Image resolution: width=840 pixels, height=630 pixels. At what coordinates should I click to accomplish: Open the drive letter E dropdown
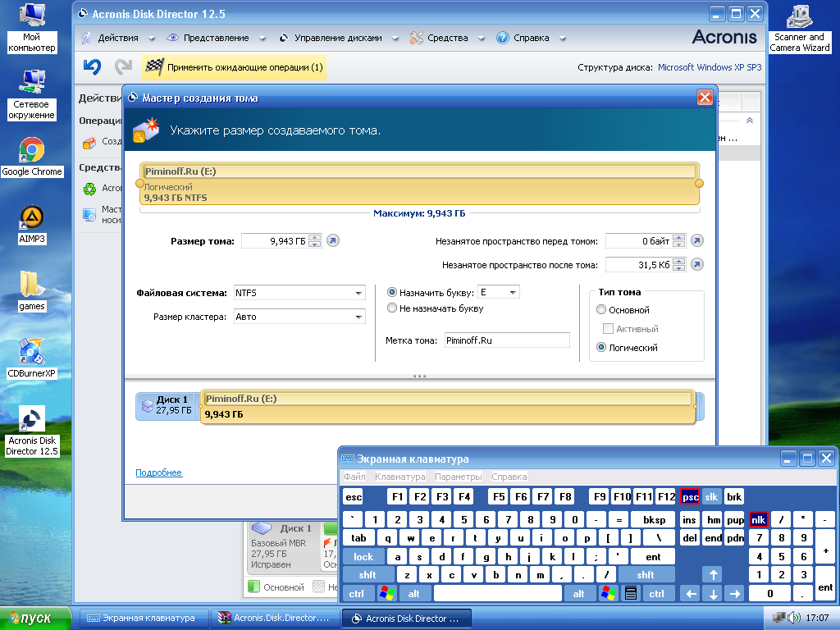pyautogui.click(x=513, y=292)
